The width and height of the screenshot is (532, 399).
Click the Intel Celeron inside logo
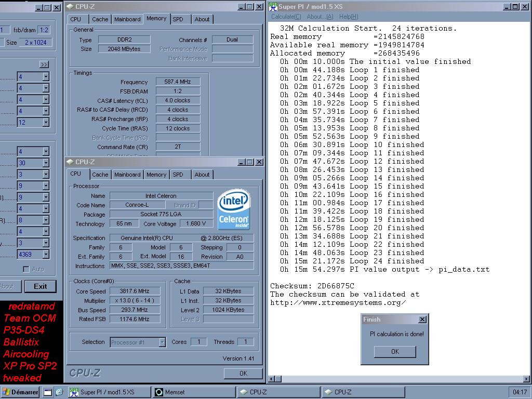point(234,209)
